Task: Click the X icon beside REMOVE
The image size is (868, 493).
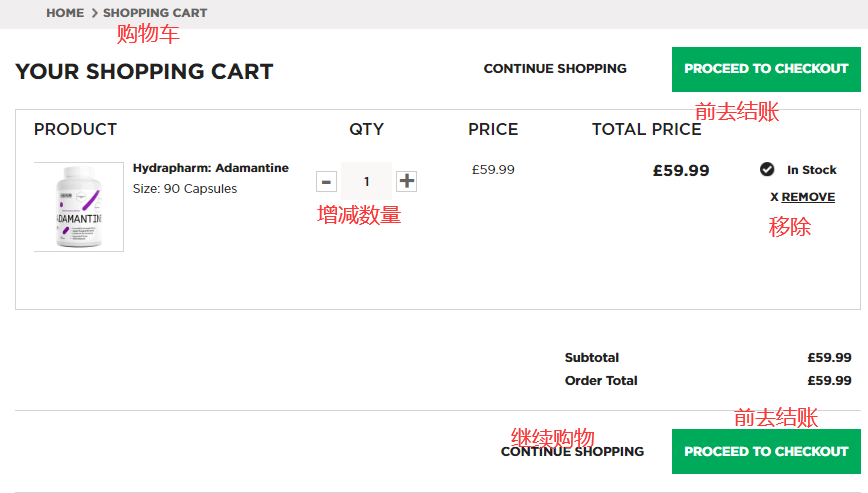Action: click(774, 197)
